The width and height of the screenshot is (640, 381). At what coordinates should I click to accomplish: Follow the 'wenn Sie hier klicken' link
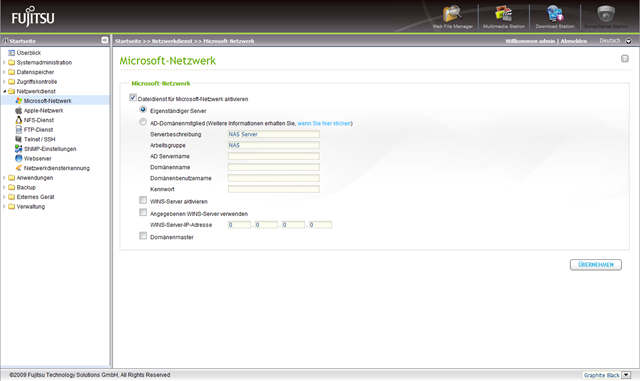pyautogui.click(x=324, y=123)
